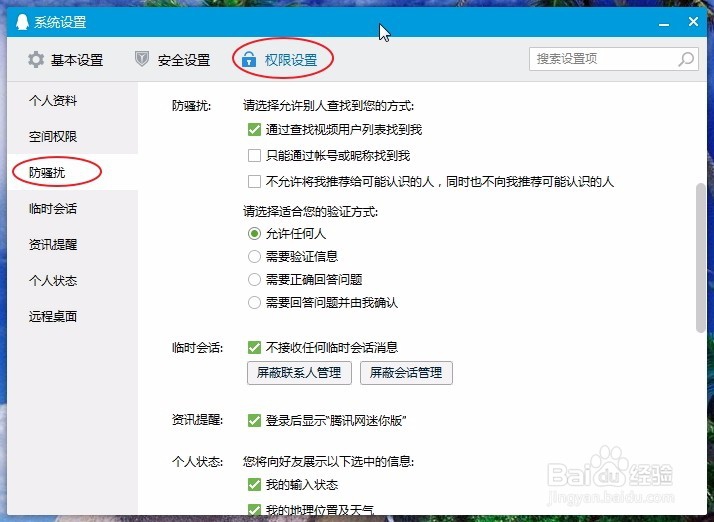Click the QQ penguin icon in title bar
The width and height of the screenshot is (714, 522).
22,22
